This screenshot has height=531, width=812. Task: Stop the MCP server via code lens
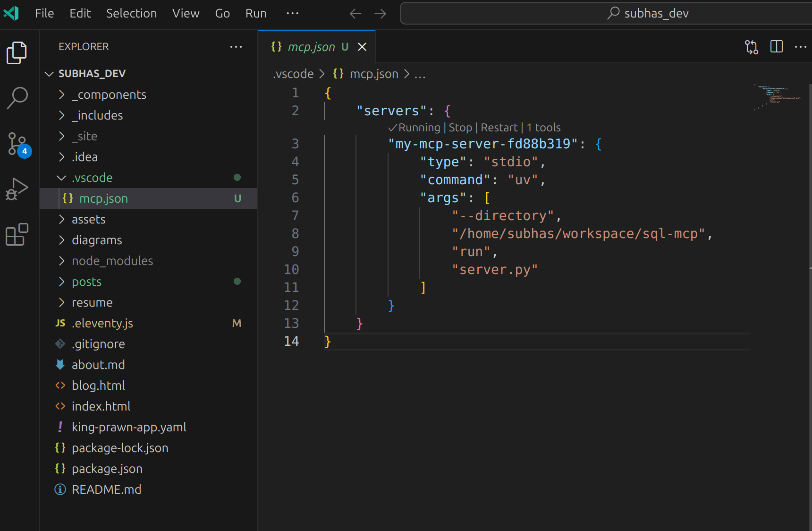tap(460, 128)
